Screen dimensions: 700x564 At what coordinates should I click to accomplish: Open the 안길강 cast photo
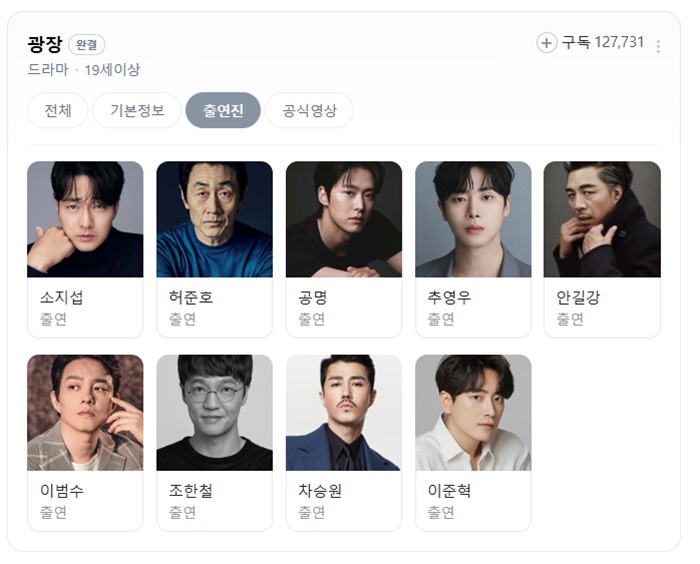point(602,219)
